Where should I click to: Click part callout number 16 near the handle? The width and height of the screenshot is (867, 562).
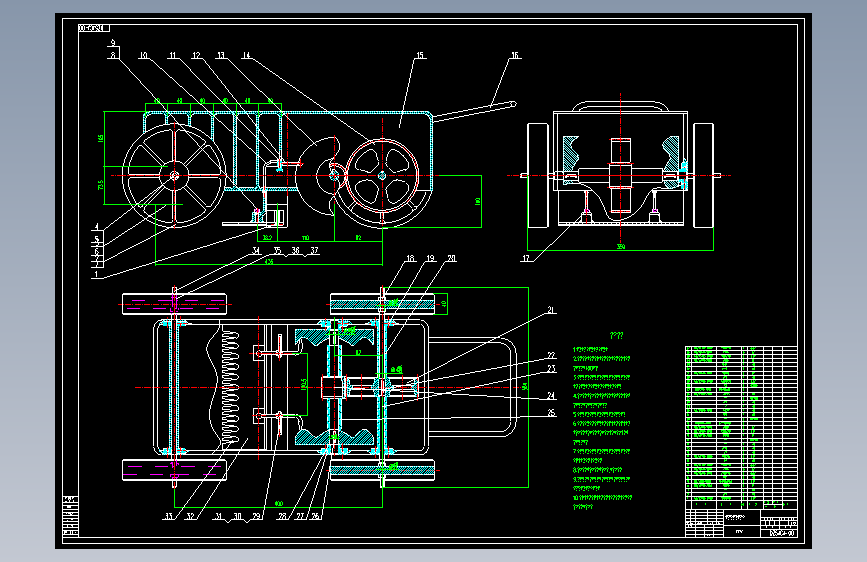pos(515,55)
